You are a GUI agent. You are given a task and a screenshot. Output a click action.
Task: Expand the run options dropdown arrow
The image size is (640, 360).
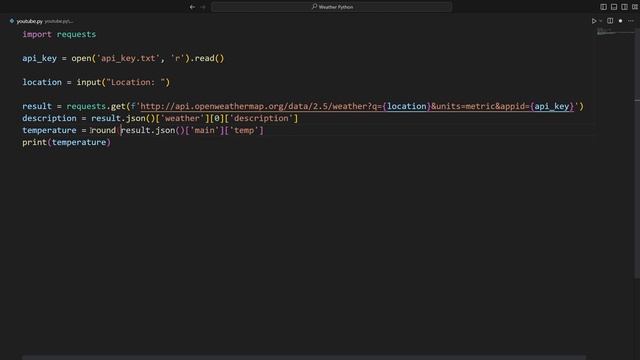(600, 21)
